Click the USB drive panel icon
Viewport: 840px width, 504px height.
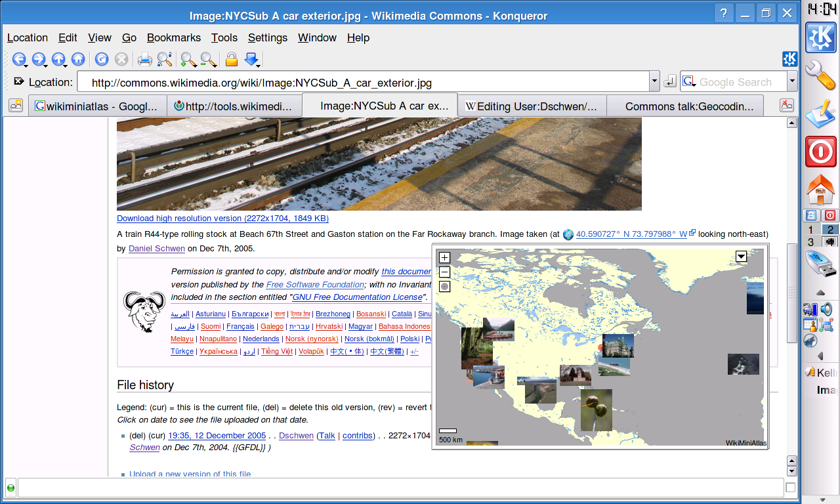(x=820, y=265)
